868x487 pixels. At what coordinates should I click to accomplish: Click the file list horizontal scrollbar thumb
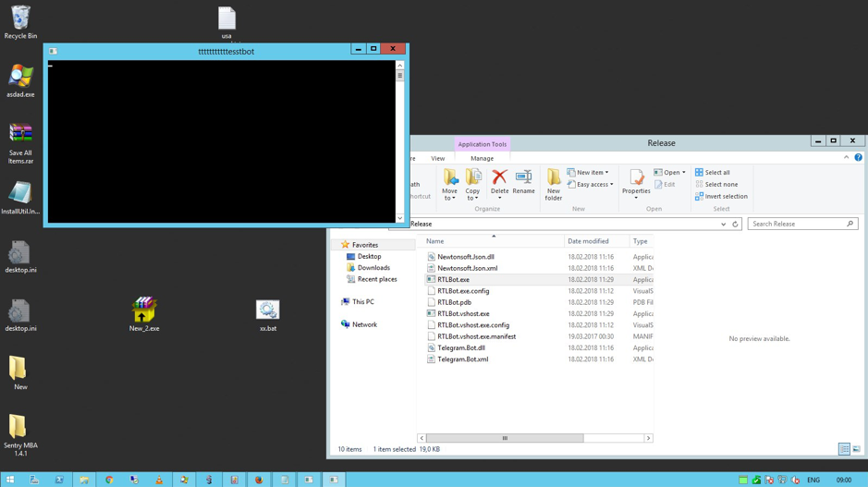505,438
